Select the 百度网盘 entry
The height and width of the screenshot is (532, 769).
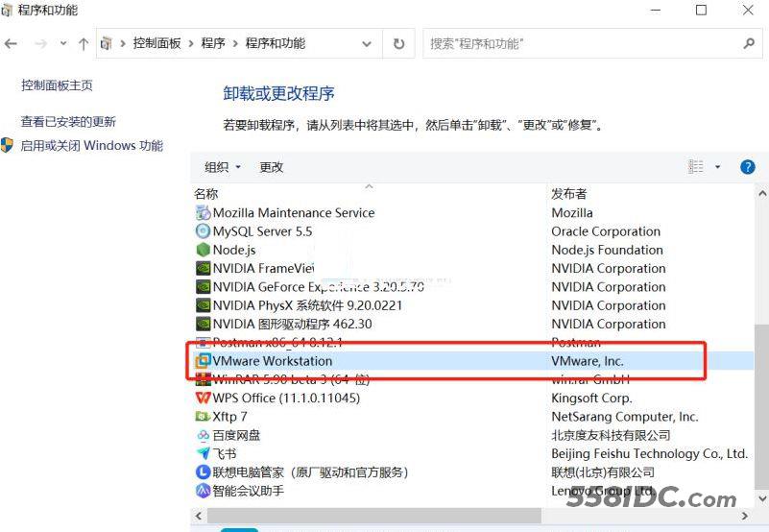[236, 435]
